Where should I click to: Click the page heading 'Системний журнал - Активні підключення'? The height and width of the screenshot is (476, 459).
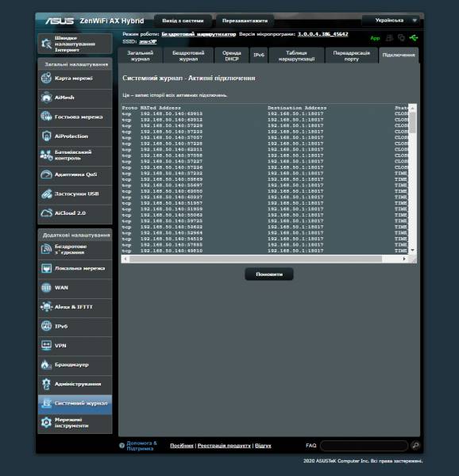coord(189,78)
